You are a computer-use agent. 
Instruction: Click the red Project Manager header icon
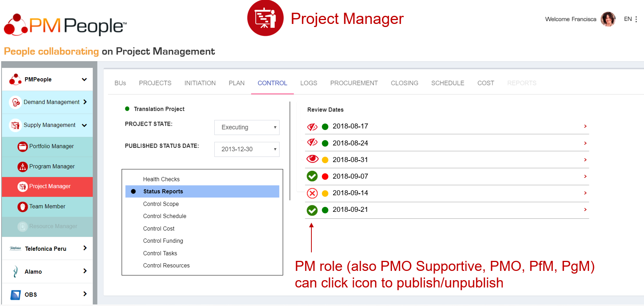pyautogui.click(x=265, y=18)
